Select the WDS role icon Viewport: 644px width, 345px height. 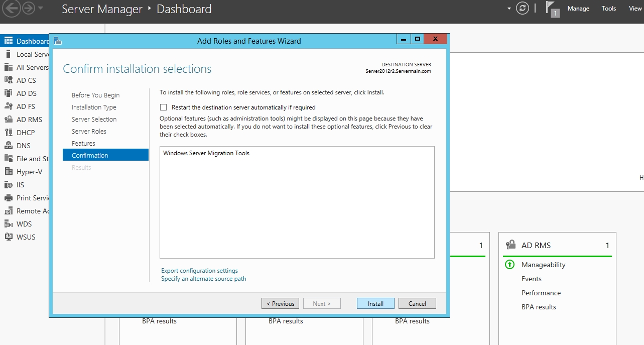9,224
